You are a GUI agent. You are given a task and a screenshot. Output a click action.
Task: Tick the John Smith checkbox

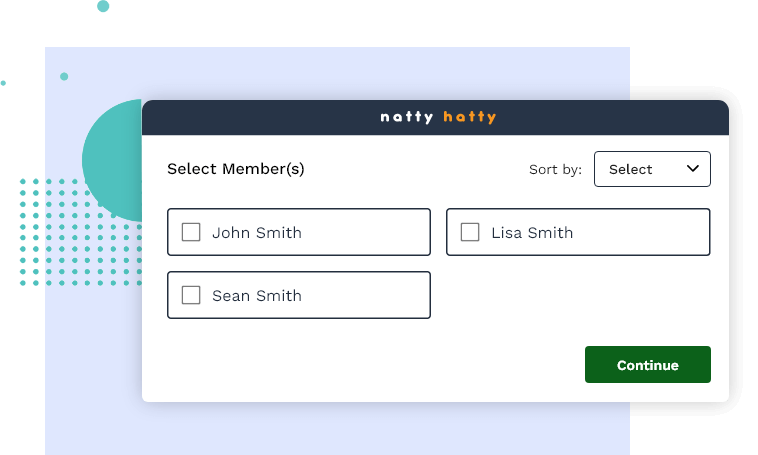(191, 232)
